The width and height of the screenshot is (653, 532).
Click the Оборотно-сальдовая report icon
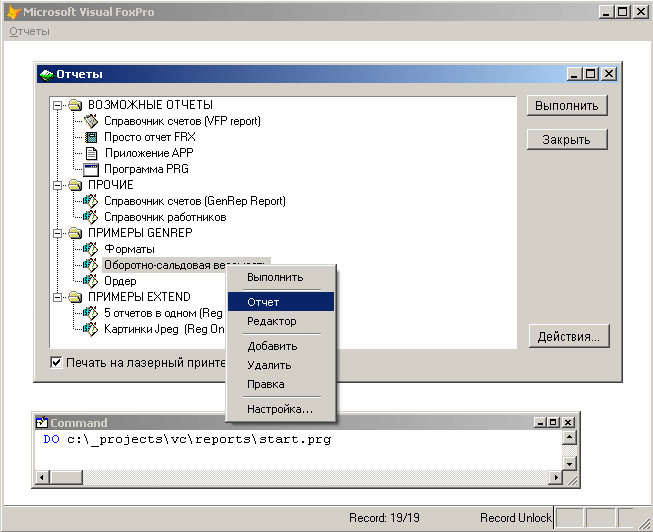90,265
